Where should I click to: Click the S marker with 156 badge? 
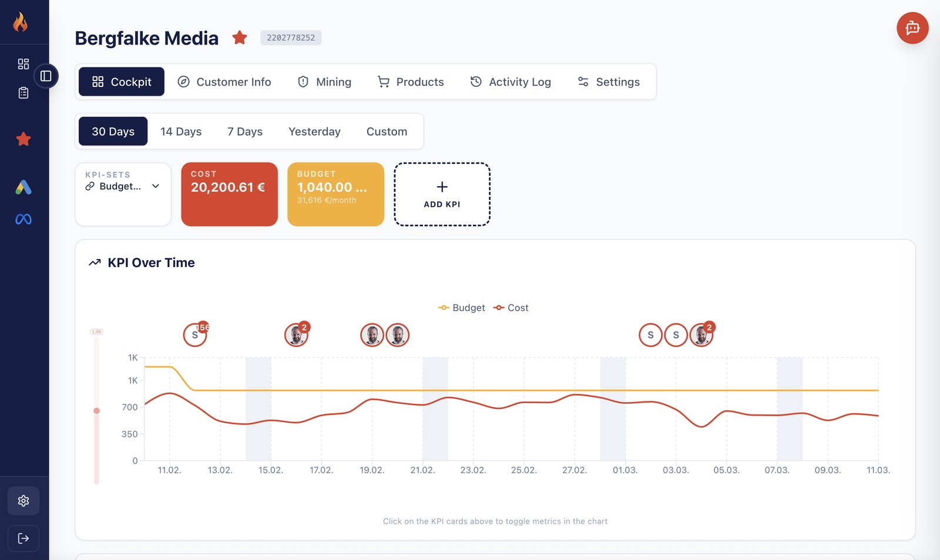pos(195,335)
